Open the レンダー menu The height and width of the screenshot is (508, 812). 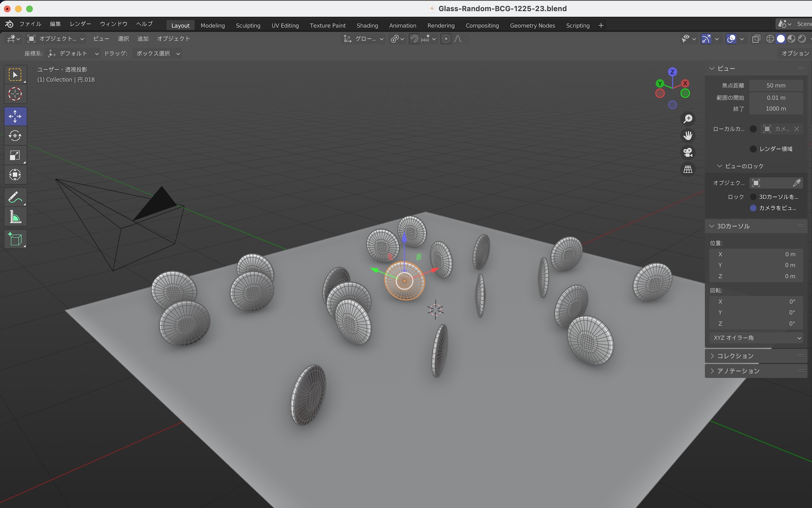tap(80, 24)
